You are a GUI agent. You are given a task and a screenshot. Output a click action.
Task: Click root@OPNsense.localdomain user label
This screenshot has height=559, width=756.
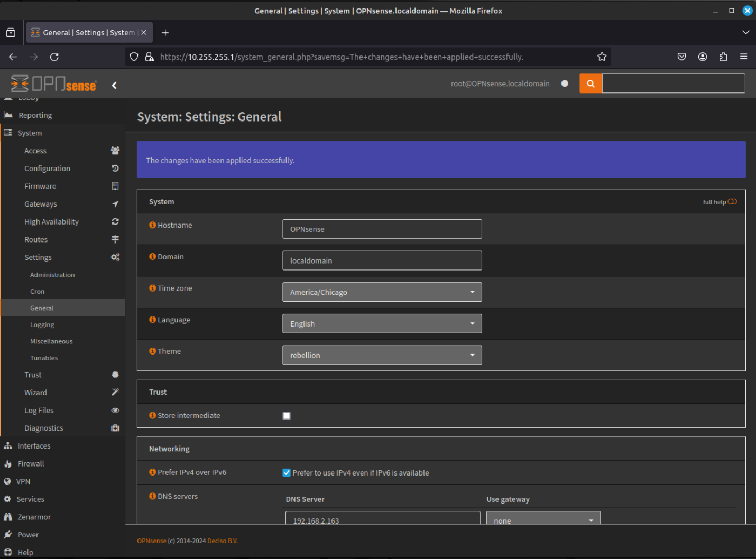pos(500,83)
